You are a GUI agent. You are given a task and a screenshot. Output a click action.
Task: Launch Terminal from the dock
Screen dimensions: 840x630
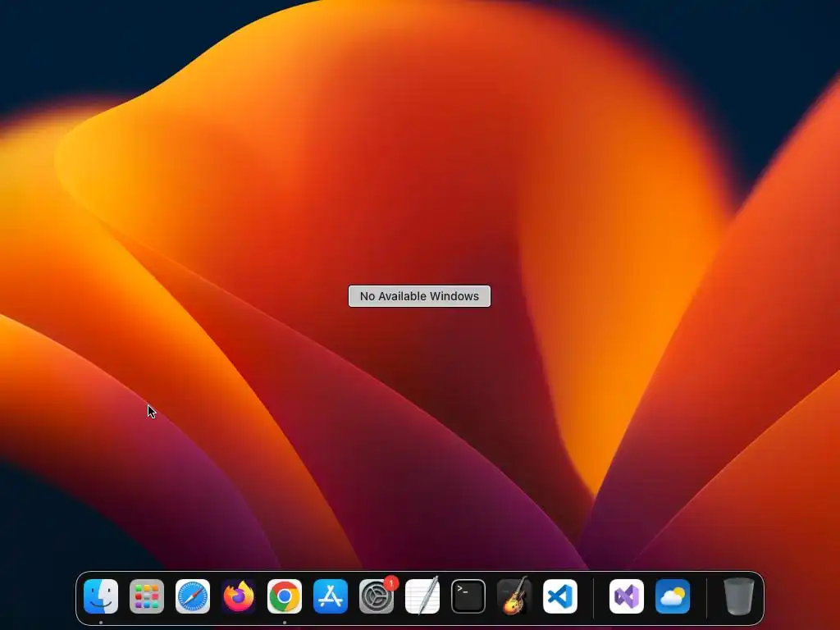[468, 596]
